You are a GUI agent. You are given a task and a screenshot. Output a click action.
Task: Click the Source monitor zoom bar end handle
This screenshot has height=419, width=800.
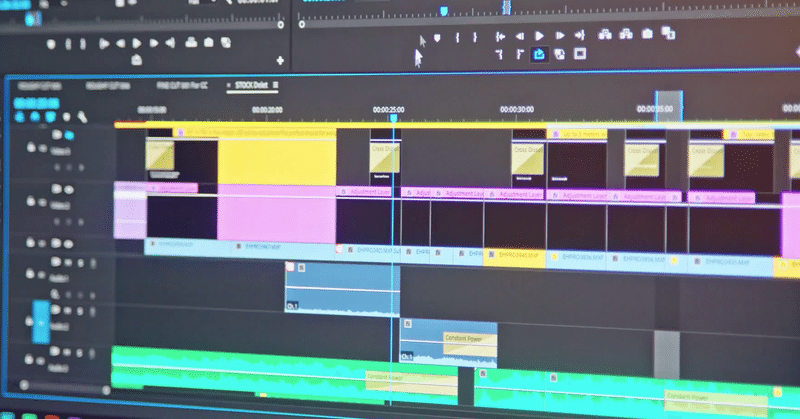(x=281, y=24)
